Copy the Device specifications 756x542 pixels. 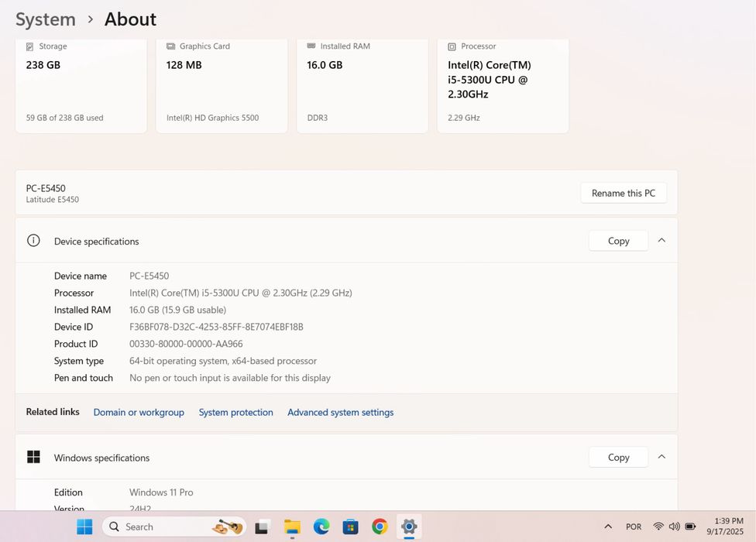pos(619,241)
